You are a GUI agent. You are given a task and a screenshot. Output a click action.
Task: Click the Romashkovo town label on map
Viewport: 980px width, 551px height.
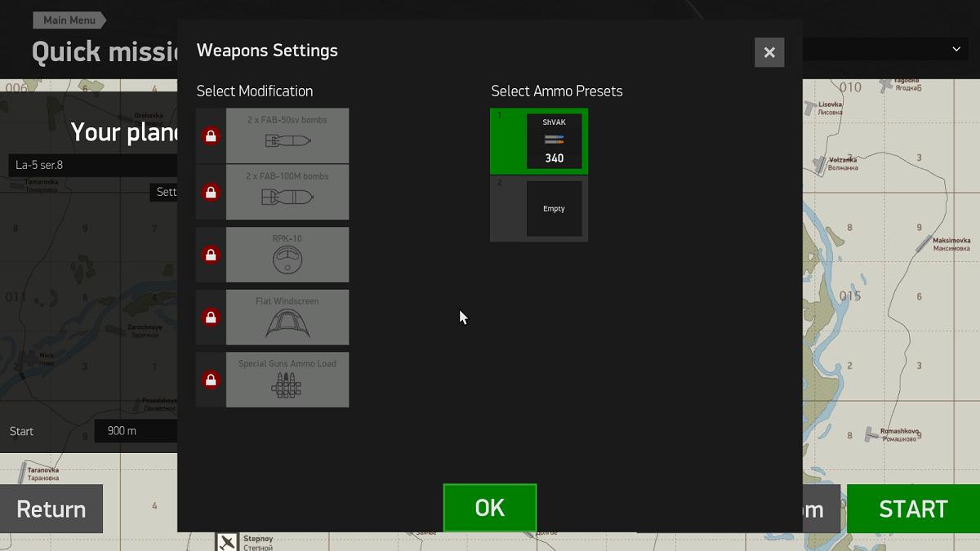[x=900, y=434]
